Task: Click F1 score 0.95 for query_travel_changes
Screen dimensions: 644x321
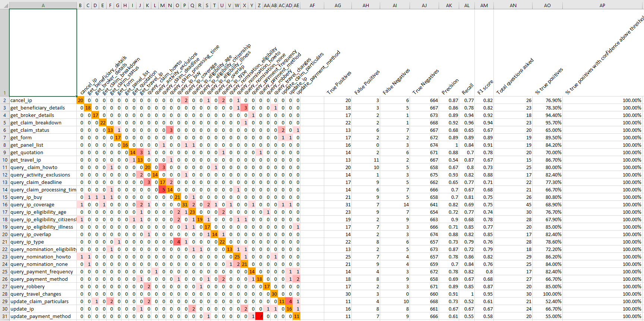Action: click(x=484, y=294)
